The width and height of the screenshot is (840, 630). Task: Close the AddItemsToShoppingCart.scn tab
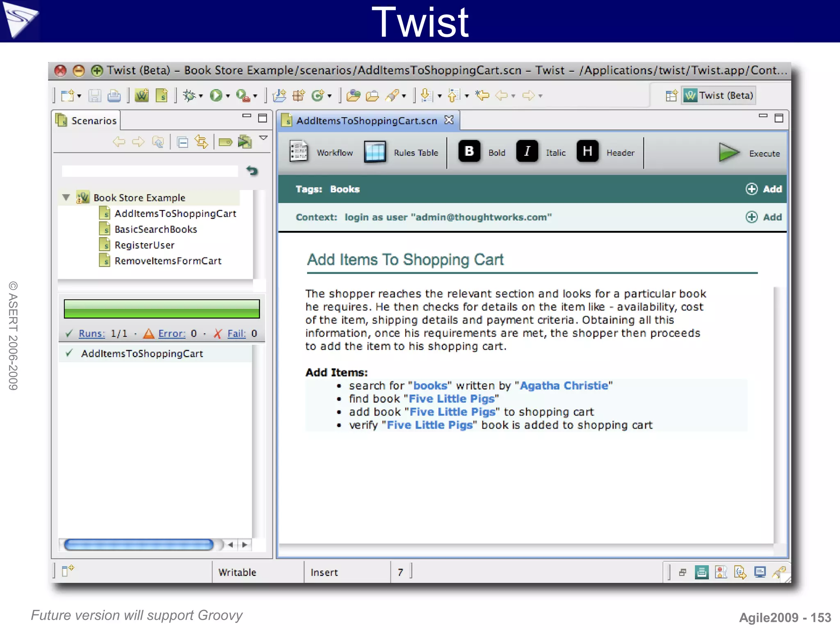(449, 120)
